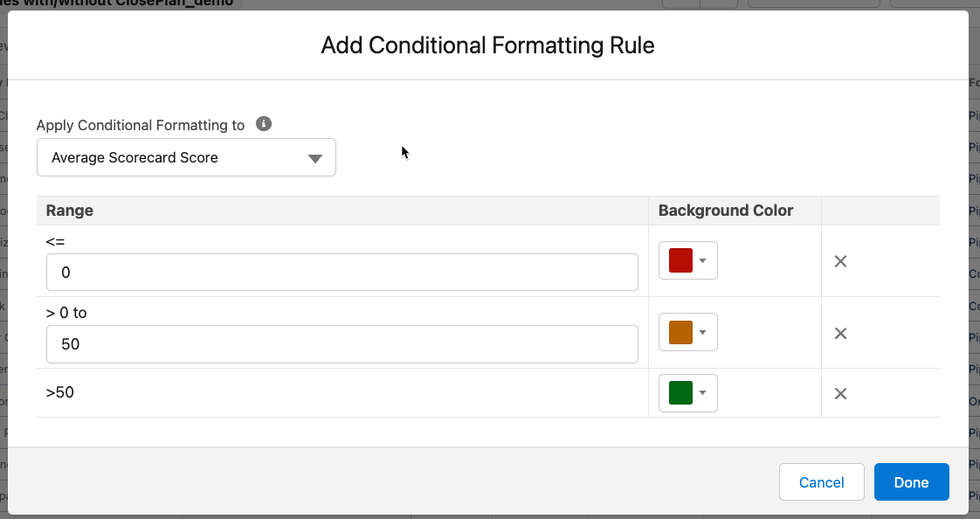Remove the >50 range row
This screenshot has width=980, height=519.
click(x=840, y=394)
